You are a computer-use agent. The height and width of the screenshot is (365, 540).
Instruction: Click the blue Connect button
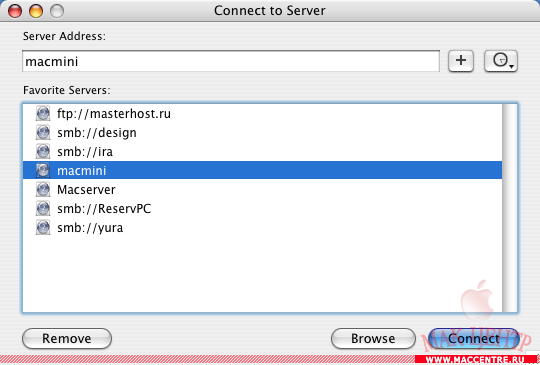pos(474,338)
